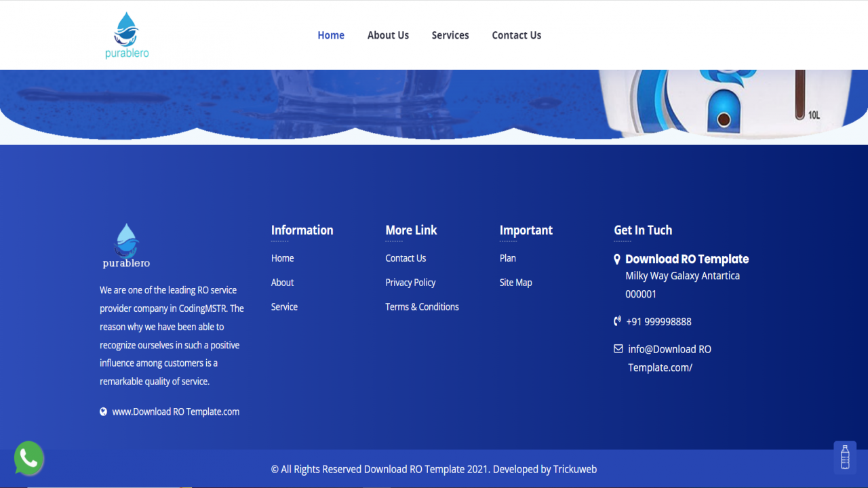Click the Milky Way Galaxy Antartica address

(683, 285)
